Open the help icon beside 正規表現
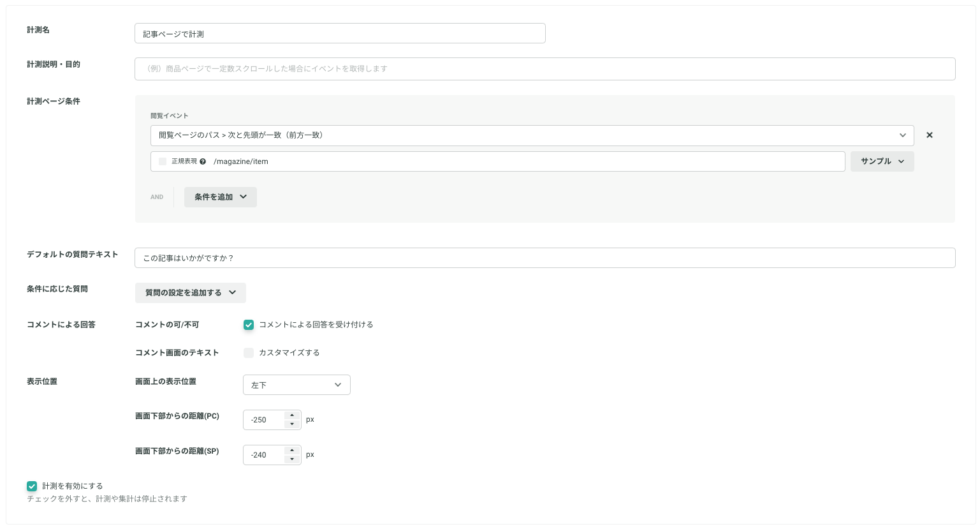The width and height of the screenshot is (980, 529). coord(203,161)
